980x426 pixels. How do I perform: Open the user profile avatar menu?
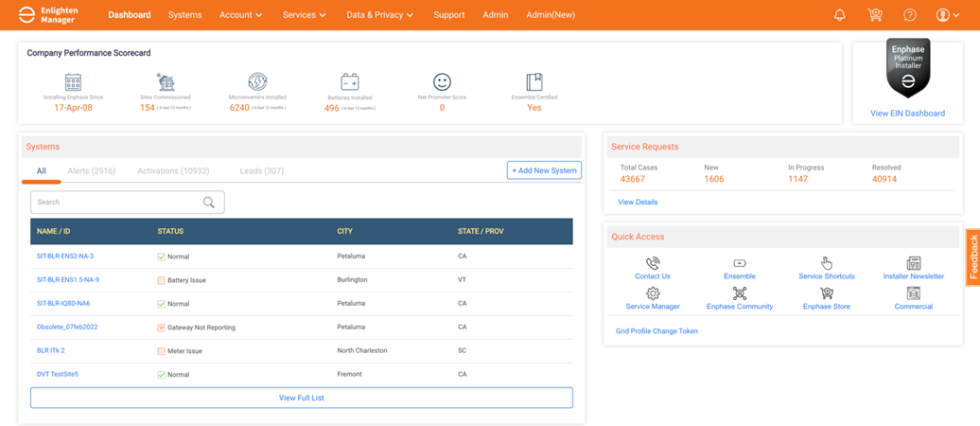(948, 15)
